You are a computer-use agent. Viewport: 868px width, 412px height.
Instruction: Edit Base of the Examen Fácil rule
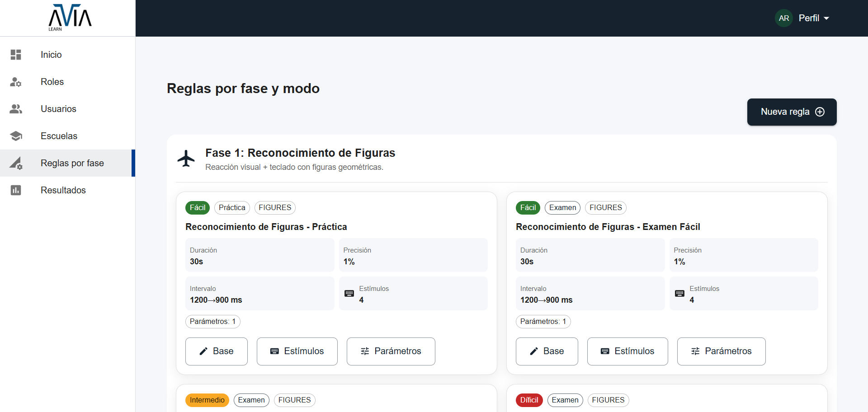point(547,351)
